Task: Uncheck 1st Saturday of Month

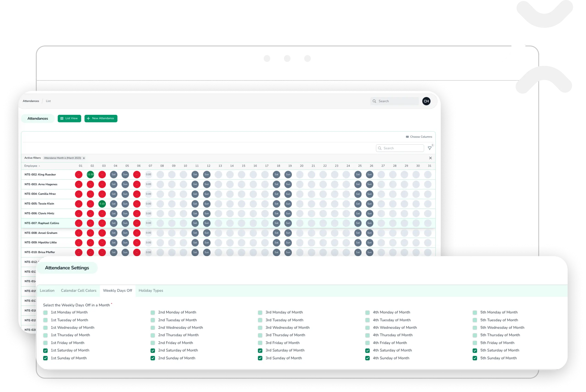Action: (x=45, y=350)
